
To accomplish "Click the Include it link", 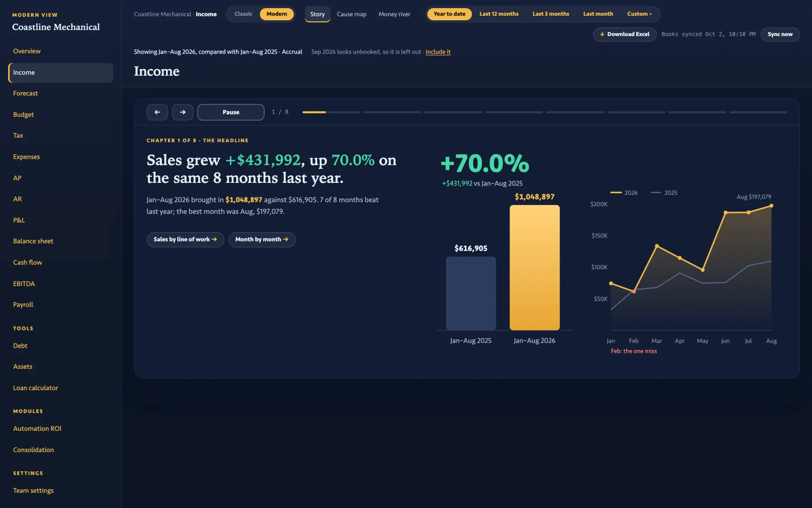I will coord(438,52).
